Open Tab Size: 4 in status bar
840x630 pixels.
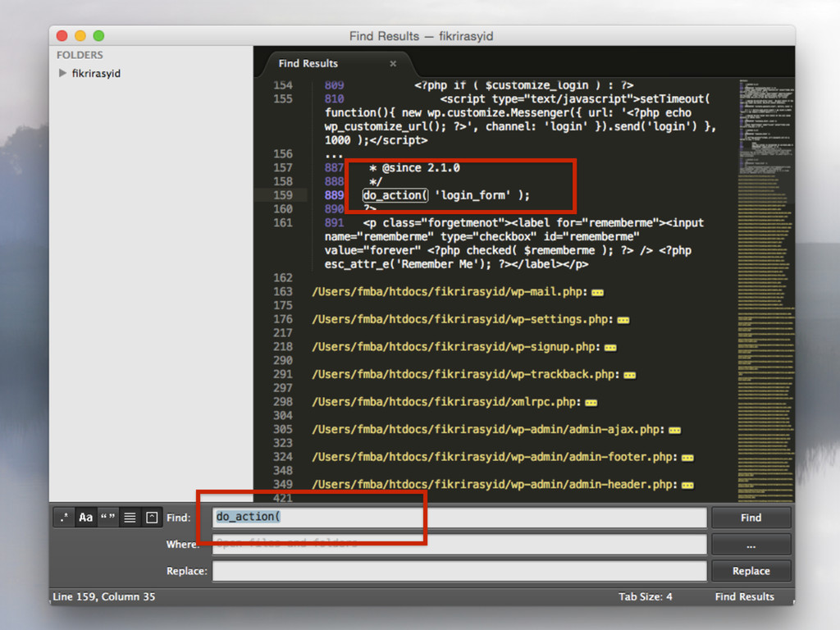point(645,597)
